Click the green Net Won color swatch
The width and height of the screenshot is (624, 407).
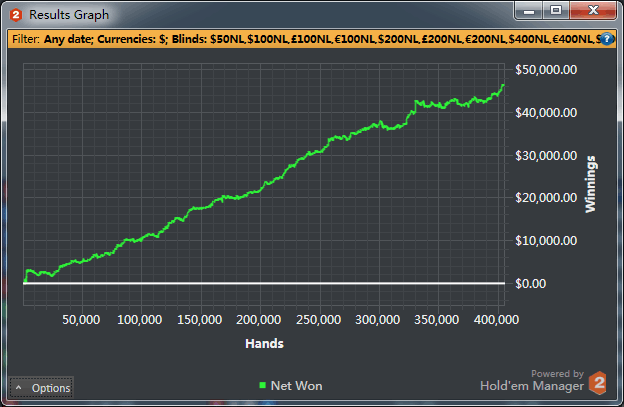pos(262,385)
